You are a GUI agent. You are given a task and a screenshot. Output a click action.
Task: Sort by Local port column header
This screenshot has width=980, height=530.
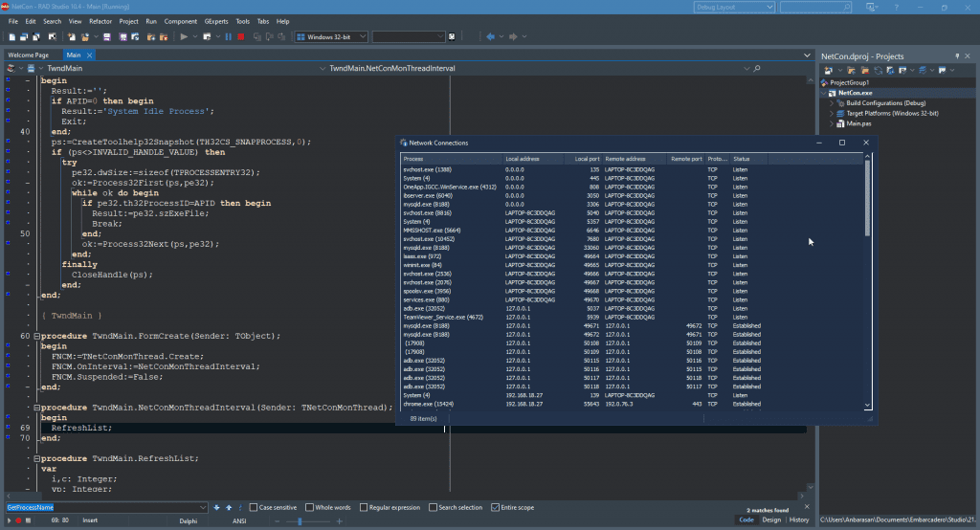coord(584,159)
